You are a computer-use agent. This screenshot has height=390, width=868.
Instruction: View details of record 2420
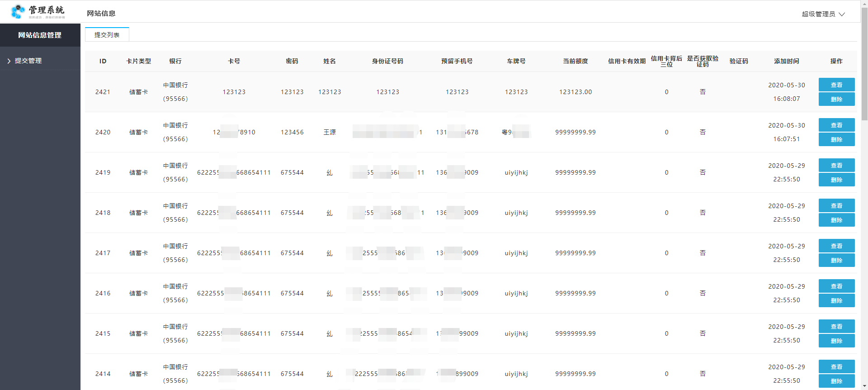[836, 125]
